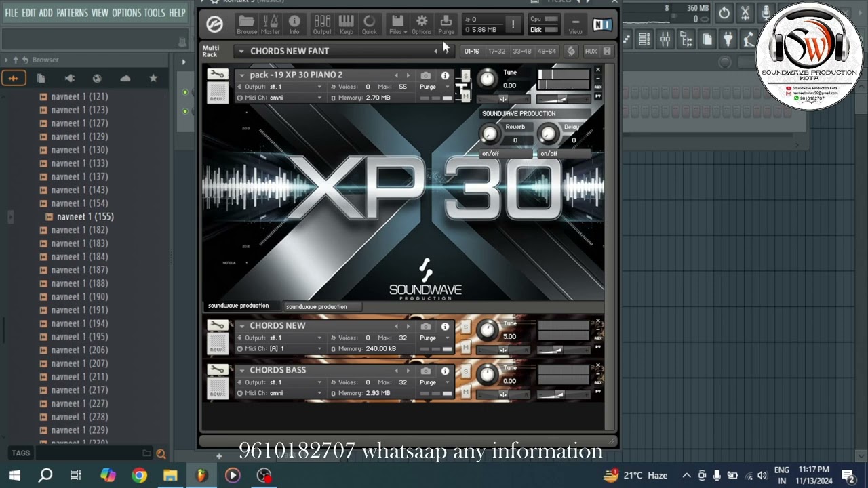Click info icon on CHORDS NEW instrument
This screenshot has width=868, height=488.
pyautogui.click(x=445, y=326)
